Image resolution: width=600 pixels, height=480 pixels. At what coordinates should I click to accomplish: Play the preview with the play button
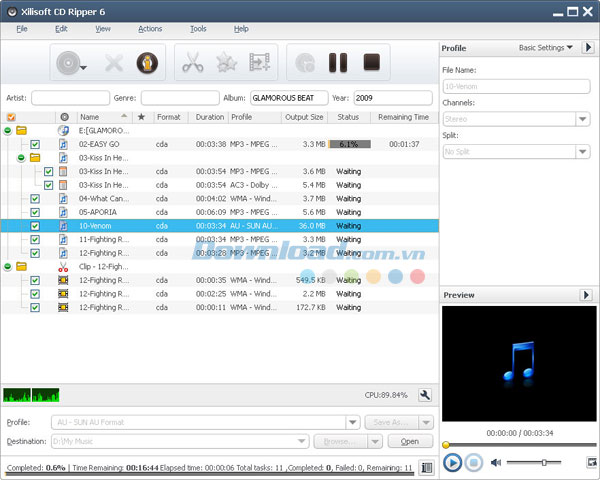pyautogui.click(x=452, y=462)
